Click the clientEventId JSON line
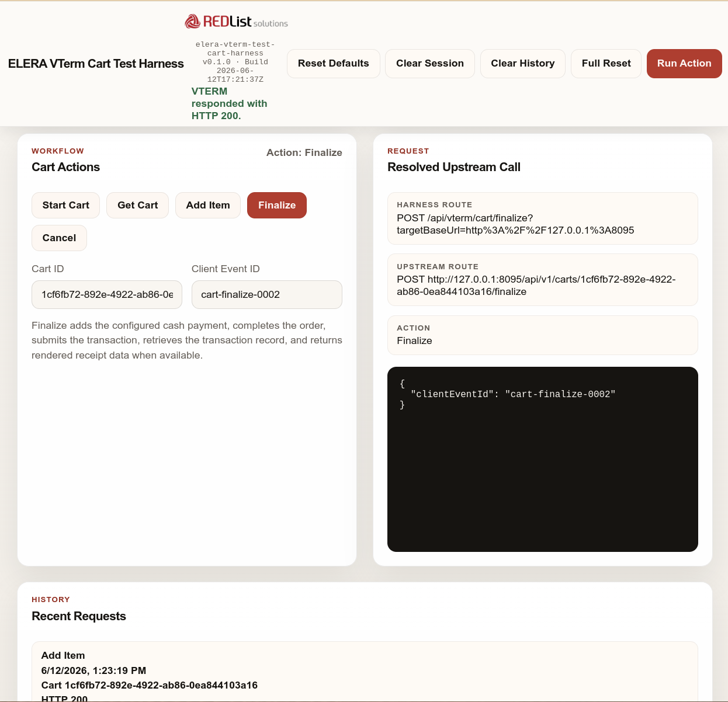 513,394
